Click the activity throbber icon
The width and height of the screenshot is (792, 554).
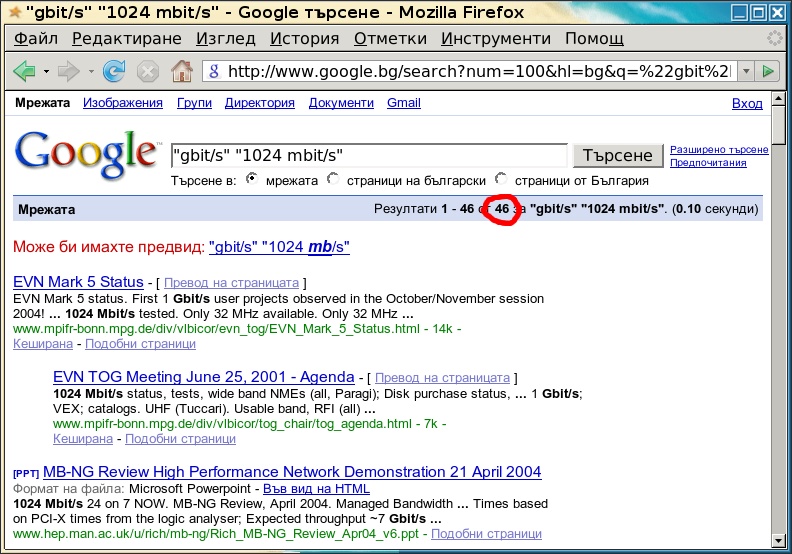click(775, 38)
